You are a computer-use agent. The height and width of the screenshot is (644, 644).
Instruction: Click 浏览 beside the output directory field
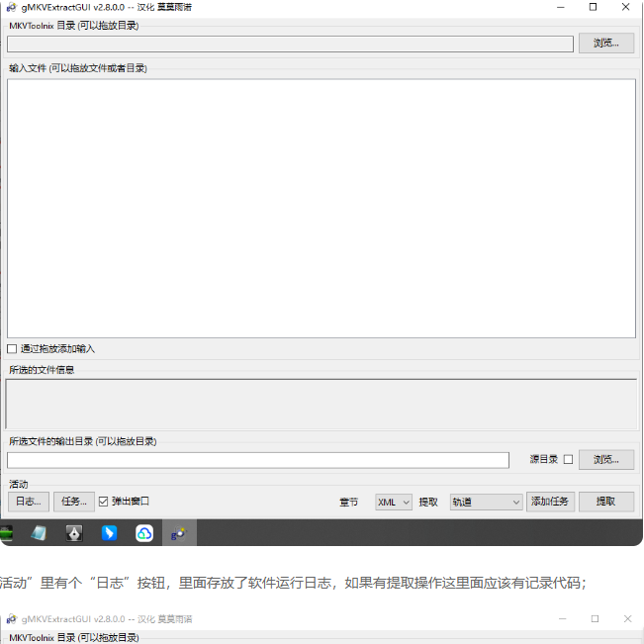tap(606, 460)
